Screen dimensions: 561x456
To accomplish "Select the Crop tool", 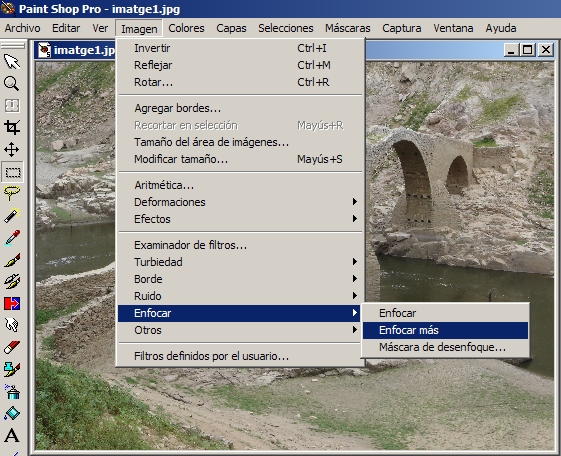I will 12,128.
